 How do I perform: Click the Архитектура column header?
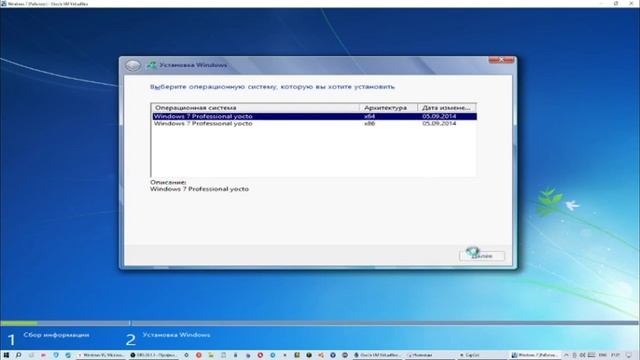pos(388,108)
